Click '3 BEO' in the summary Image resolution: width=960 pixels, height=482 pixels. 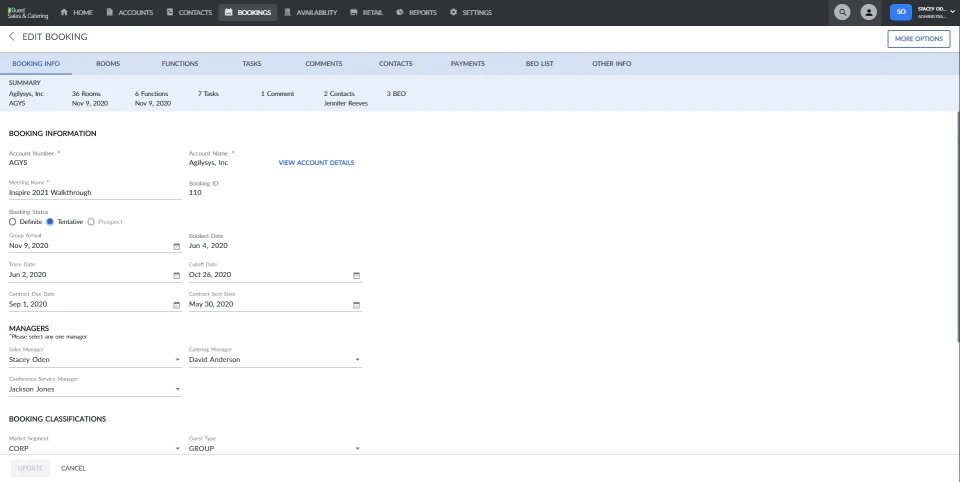point(396,94)
